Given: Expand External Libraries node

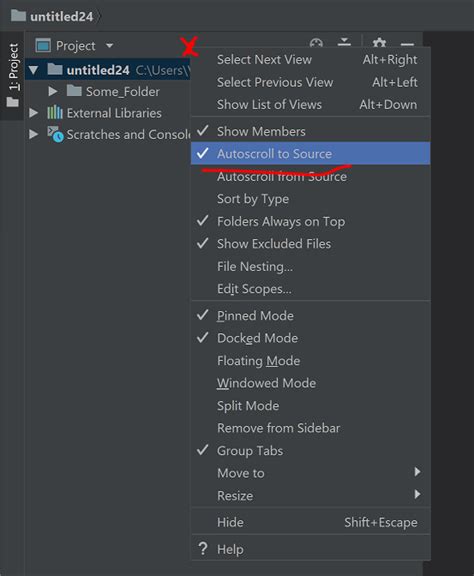Looking at the screenshot, I should [x=33, y=113].
